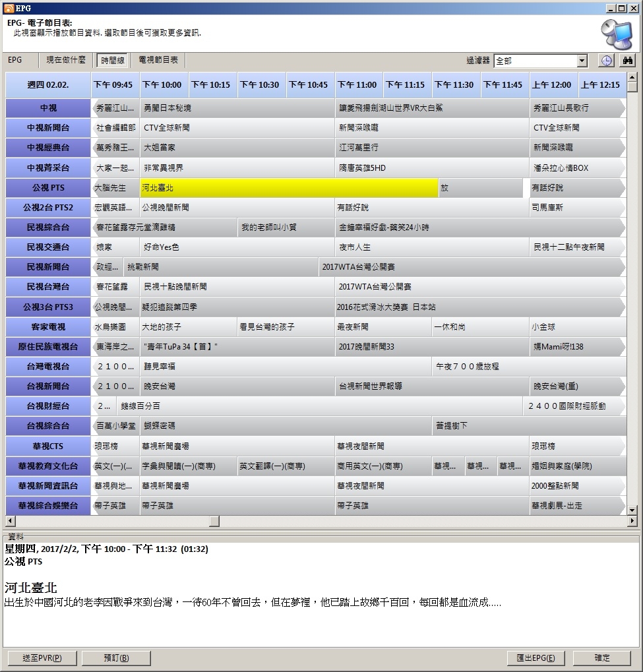Select program 錢線百分百
Viewport: 643px width, 672px height.
319,406
